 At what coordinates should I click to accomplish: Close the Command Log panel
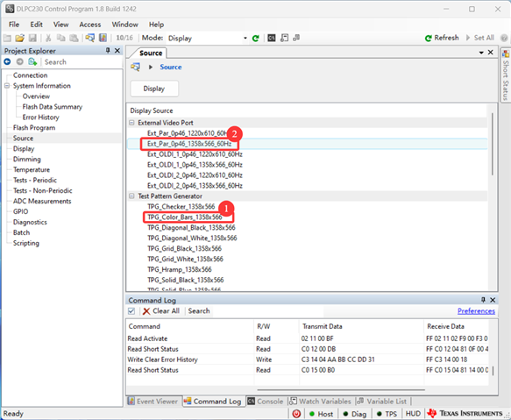(x=493, y=300)
